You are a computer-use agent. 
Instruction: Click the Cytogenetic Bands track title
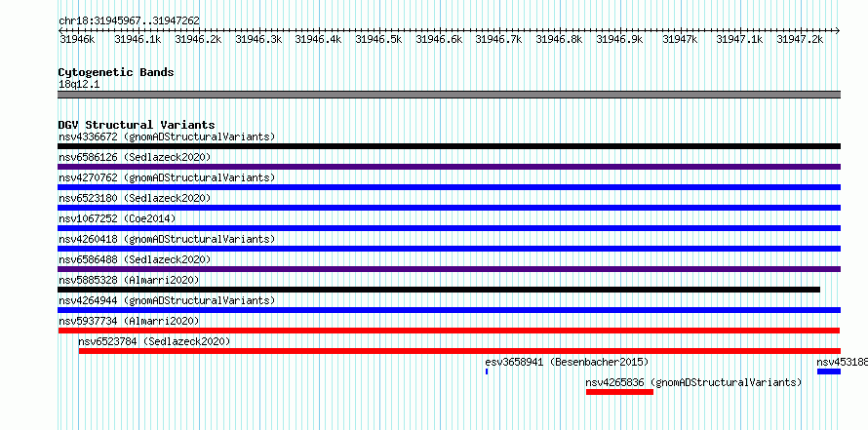tap(116, 72)
